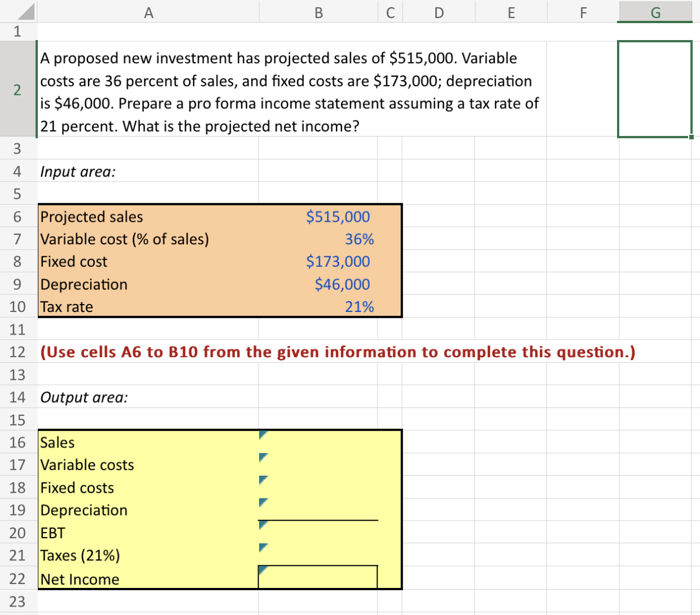Select the 36% variable cost value

(x=359, y=239)
